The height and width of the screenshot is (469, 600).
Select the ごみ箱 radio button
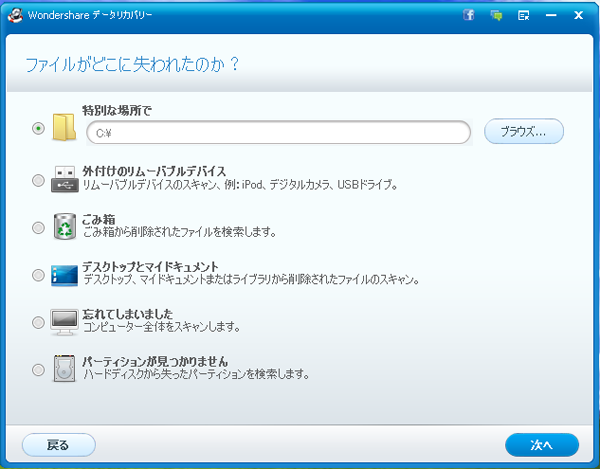[x=38, y=228]
